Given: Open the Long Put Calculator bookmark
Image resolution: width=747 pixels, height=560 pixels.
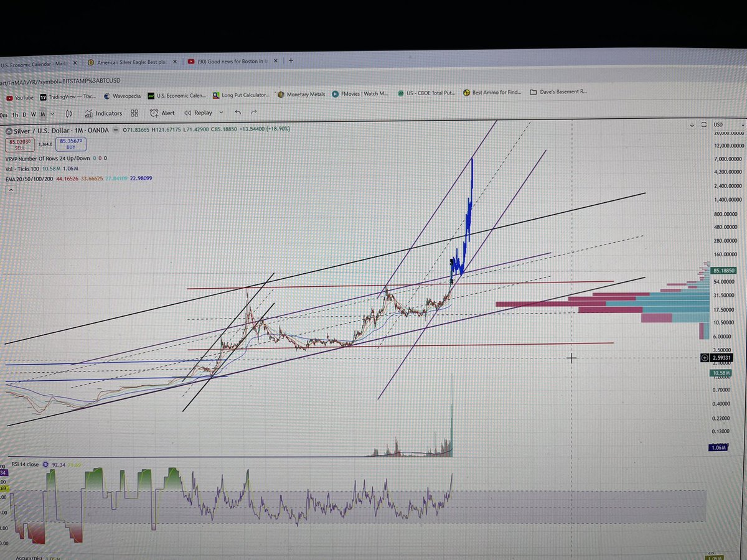Looking at the screenshot, I should click(x=244, y=95).
